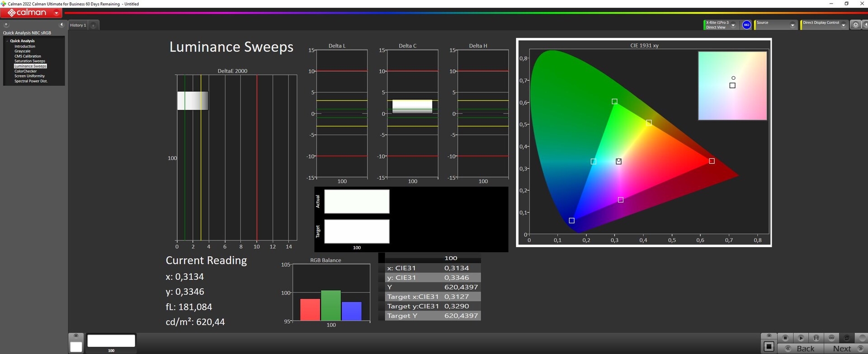Click the red primary point on the CIE chart

(712, 161)
